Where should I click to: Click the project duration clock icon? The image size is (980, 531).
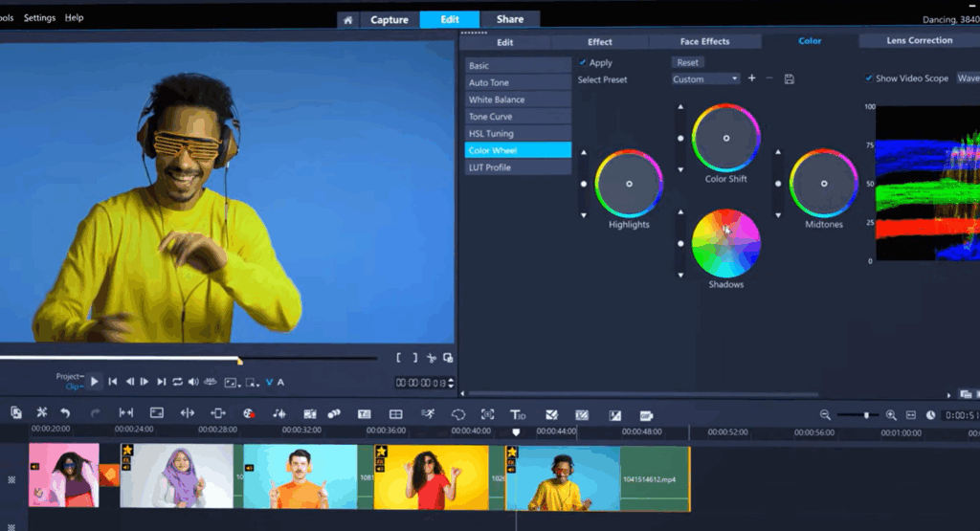pyautogui.click(x=930, y=415)
